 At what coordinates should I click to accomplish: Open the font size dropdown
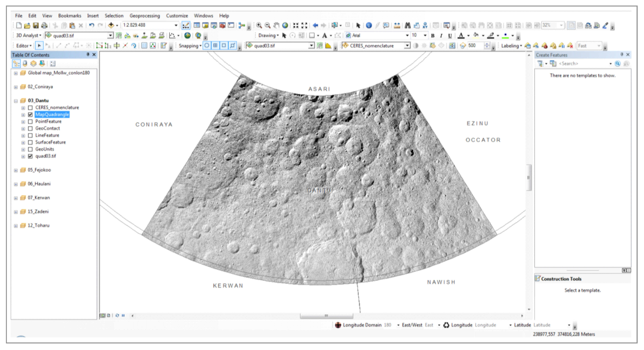coord(425,35)
